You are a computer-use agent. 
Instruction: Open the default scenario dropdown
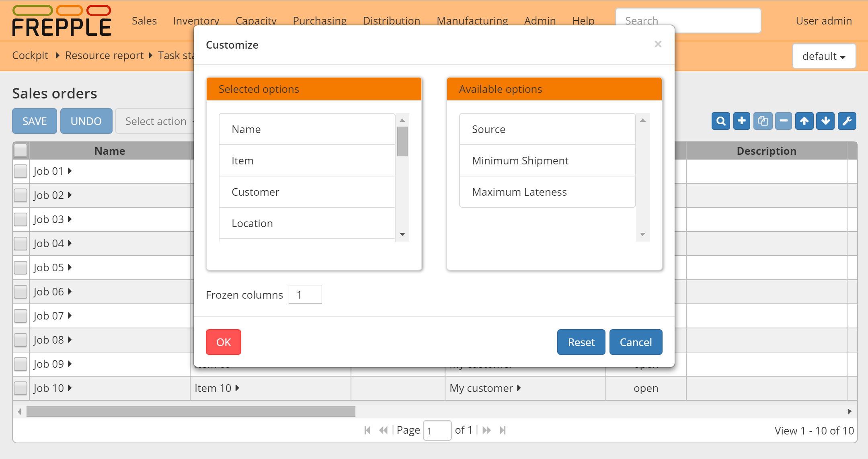823,56
